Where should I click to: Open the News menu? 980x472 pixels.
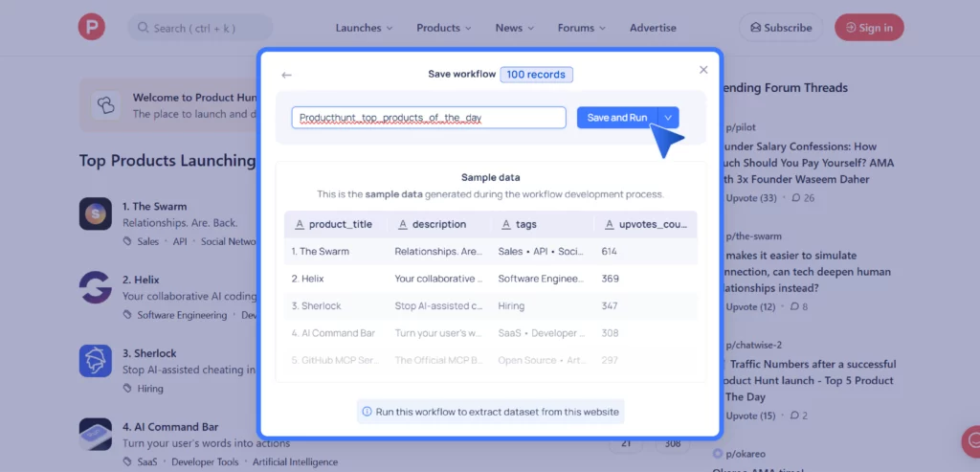(x=514, y=28)
